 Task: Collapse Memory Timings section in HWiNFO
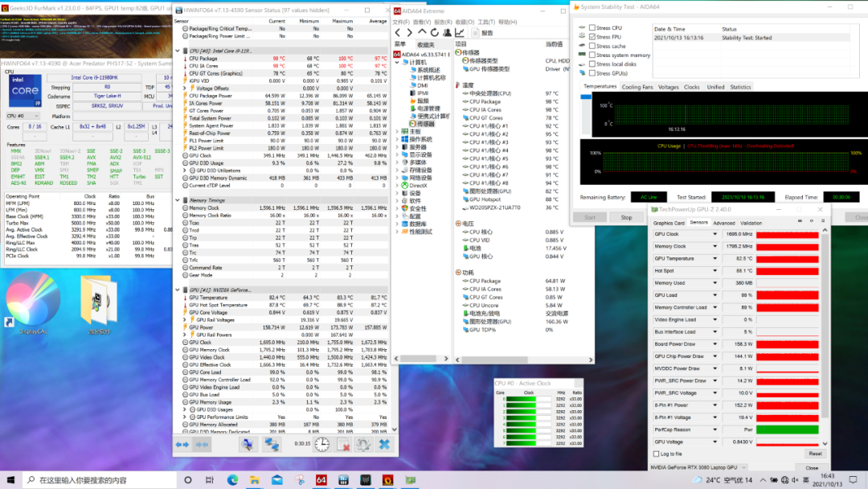(x=178, y=200)
